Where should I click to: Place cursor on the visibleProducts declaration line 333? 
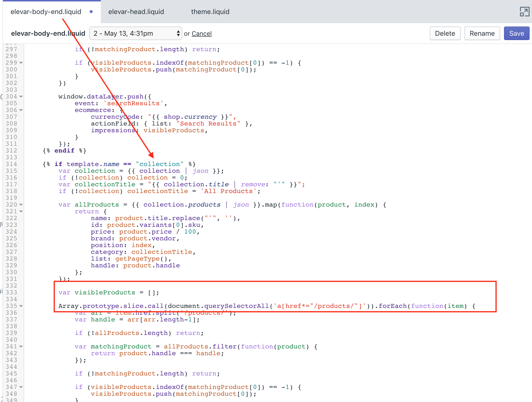point(109,292)
